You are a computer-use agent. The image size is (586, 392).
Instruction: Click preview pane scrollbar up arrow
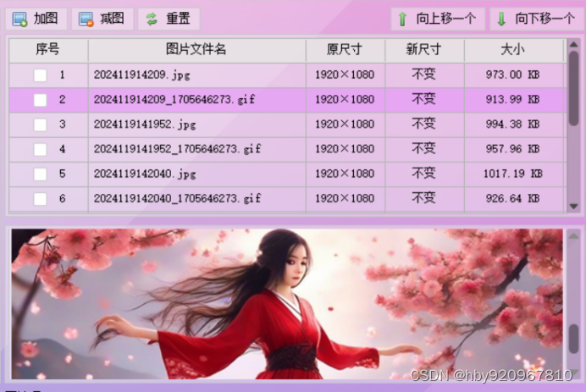coord(573,236)
